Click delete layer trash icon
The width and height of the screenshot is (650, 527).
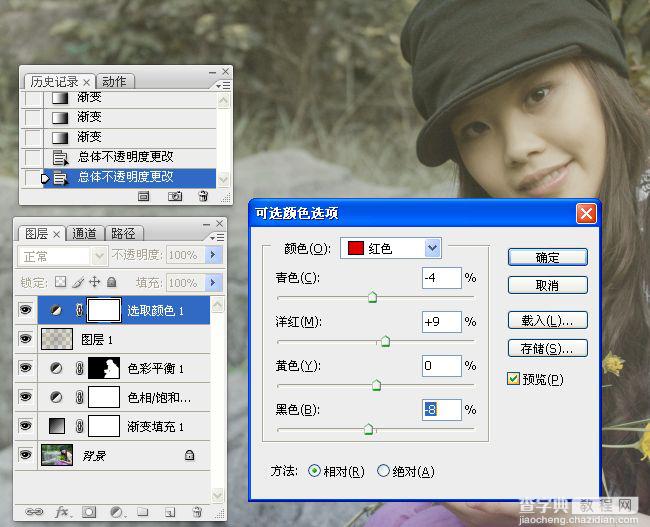click(x=198, y=512)
